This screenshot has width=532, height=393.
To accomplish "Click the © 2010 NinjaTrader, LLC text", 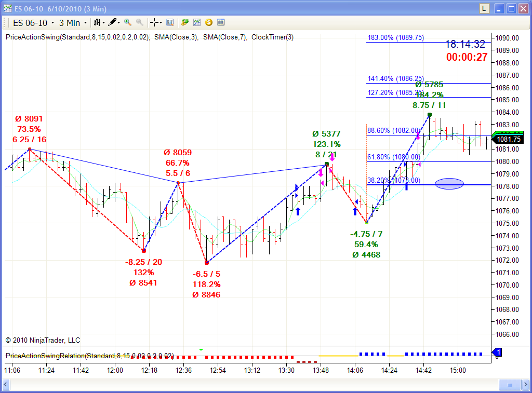I will tap(43, 340).
